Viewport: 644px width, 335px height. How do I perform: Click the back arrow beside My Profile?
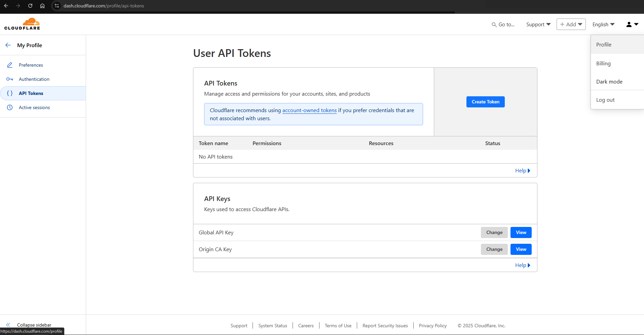[x=7, y=45]
